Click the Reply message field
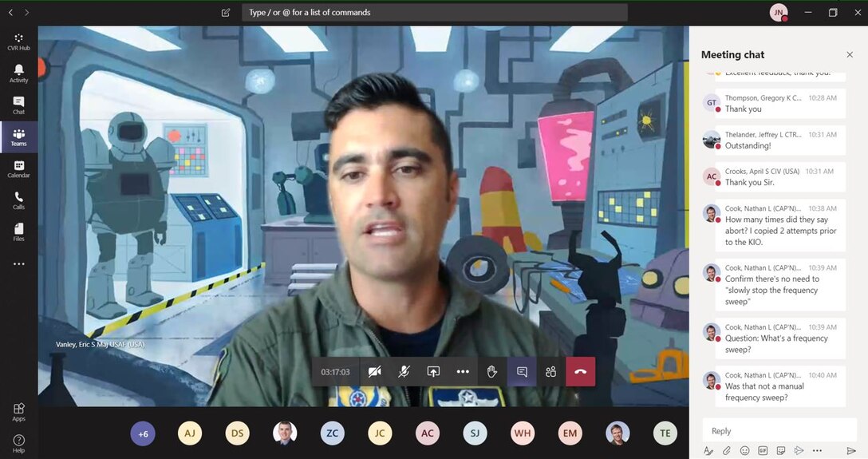 pyautogui.click(x=779, y=431)
